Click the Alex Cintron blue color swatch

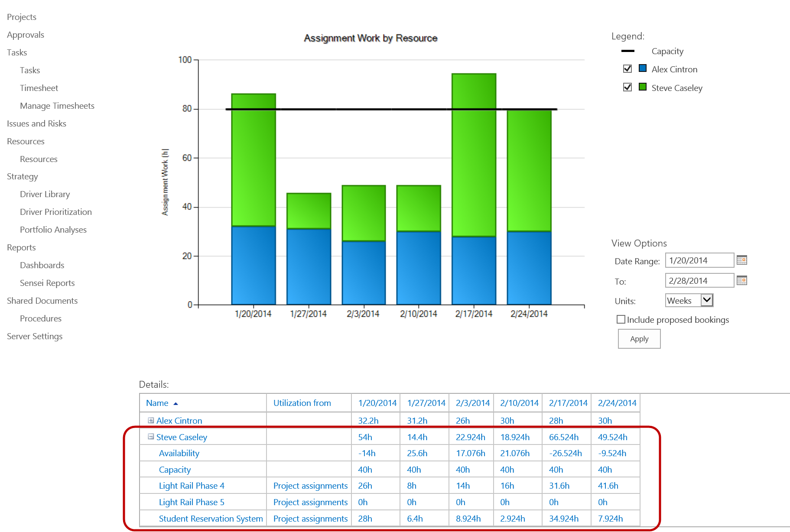pos(643,68)
